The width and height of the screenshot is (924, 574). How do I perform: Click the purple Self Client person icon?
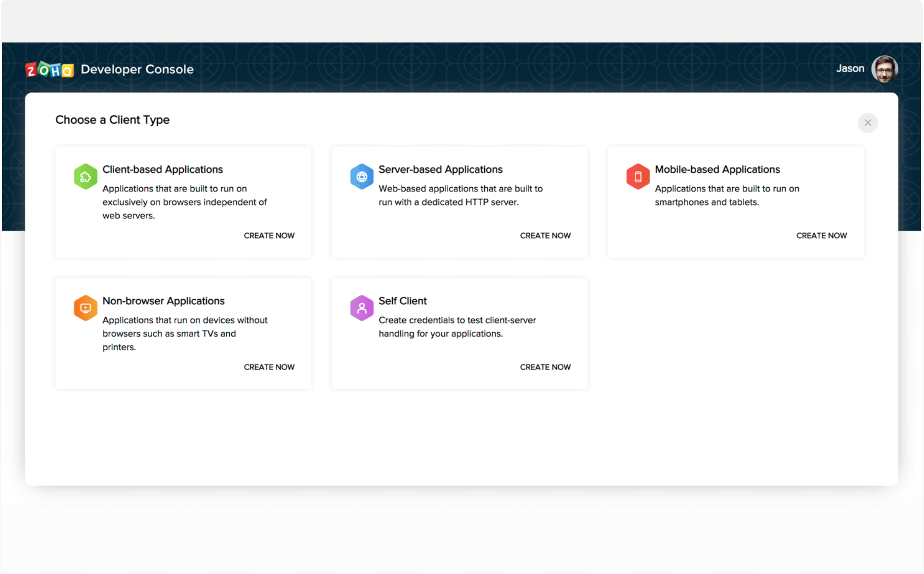coord(362,308)
